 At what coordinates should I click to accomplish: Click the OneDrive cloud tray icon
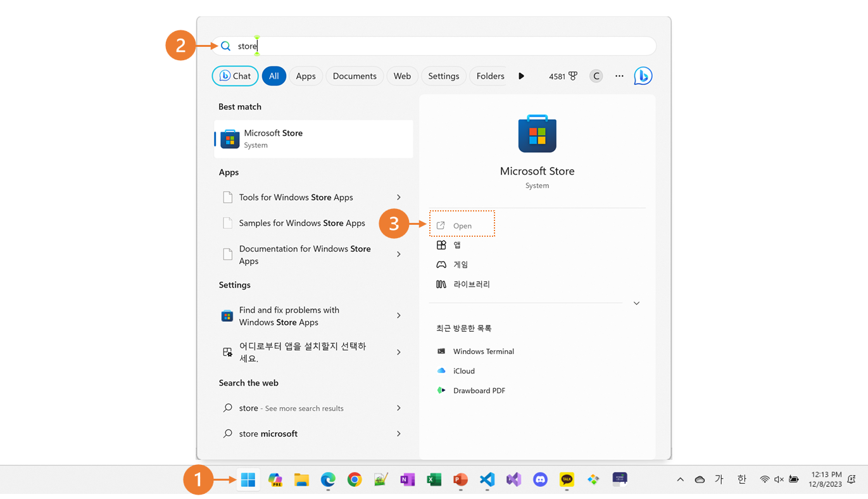click(x=700, y=480)
